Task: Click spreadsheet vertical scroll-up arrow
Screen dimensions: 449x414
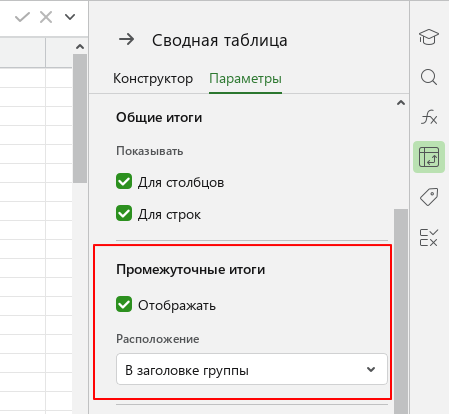Action: click(x=80, y=47)
